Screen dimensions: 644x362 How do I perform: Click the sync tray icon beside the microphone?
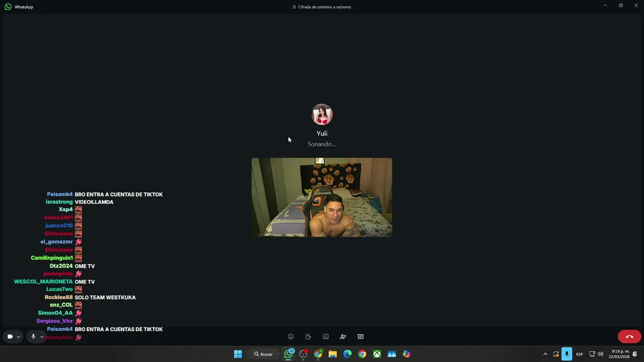(x=556, y=354)
